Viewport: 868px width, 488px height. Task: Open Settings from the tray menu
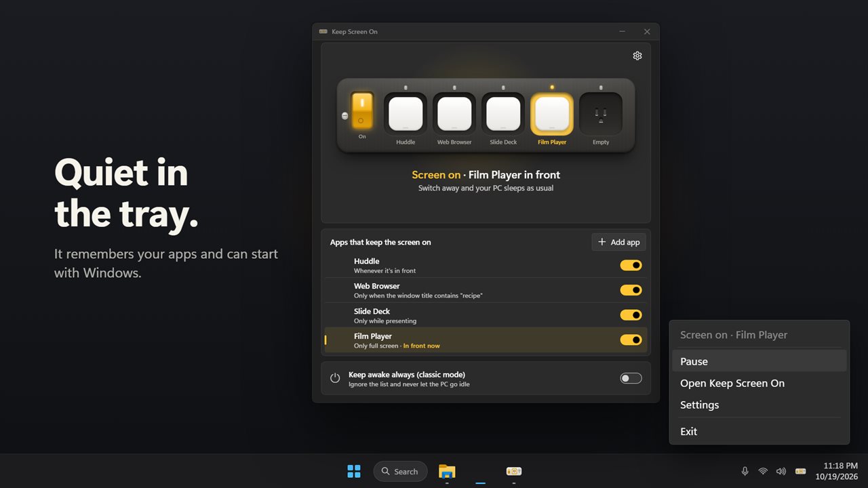pos(759,405)
